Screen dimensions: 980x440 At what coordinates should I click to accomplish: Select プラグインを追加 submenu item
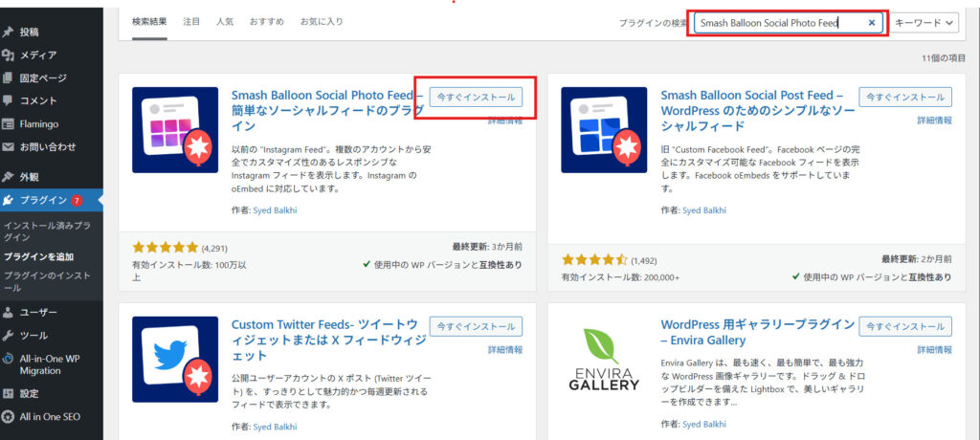coord(38,257)
